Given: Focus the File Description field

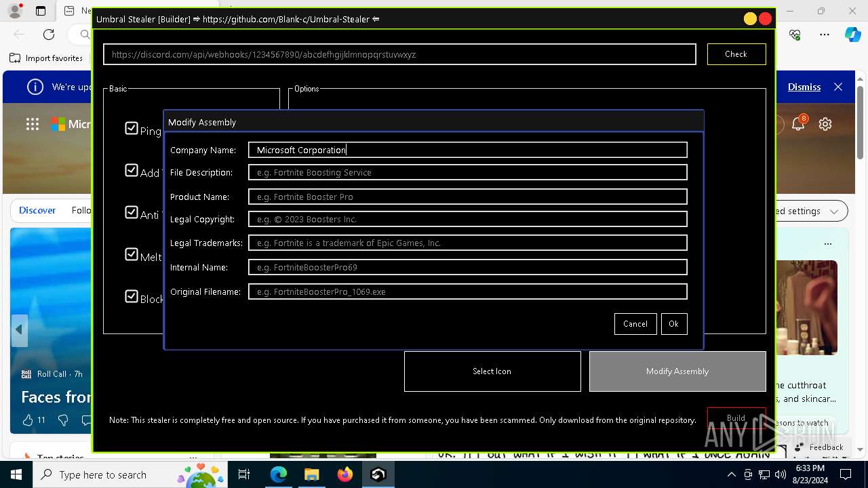Looking at the screenshot, I should tap(468, 172).
